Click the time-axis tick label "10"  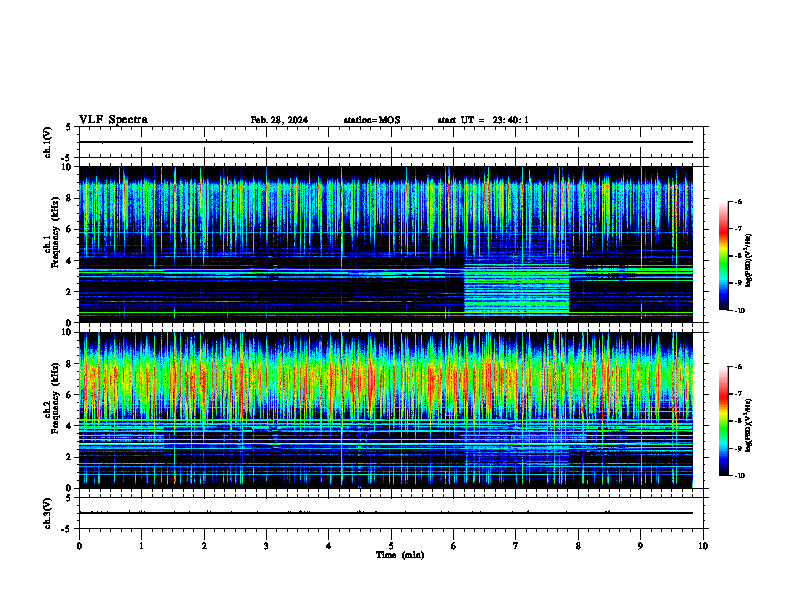[x=703, y=546]
